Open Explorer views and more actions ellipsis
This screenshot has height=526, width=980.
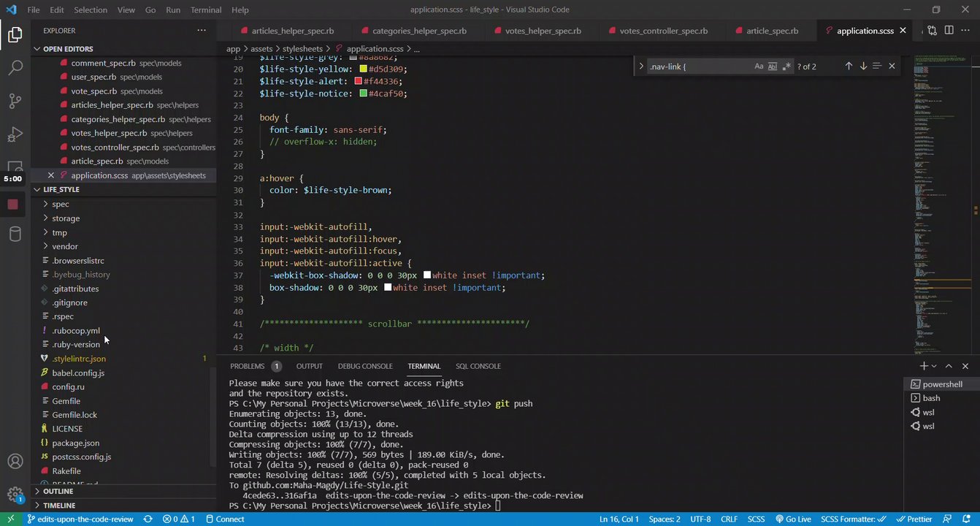pos(202,31)
